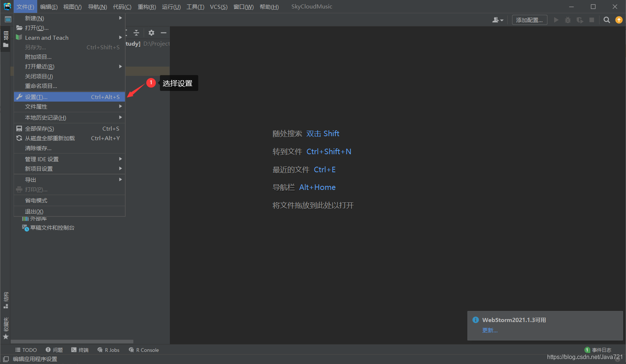
Task: Expand the Manage IDE Settings submenu
Action: [70, 159]
